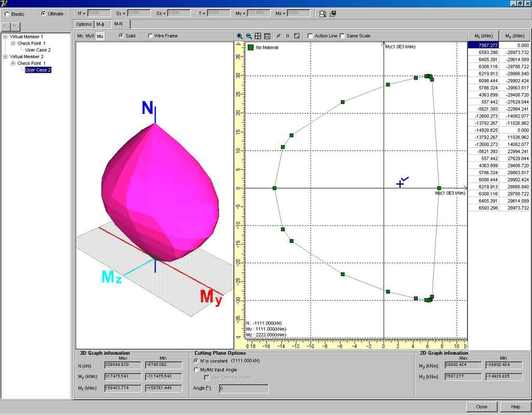Click the Angle input field
Screen dimensions: 532x415
coord(243,388)
